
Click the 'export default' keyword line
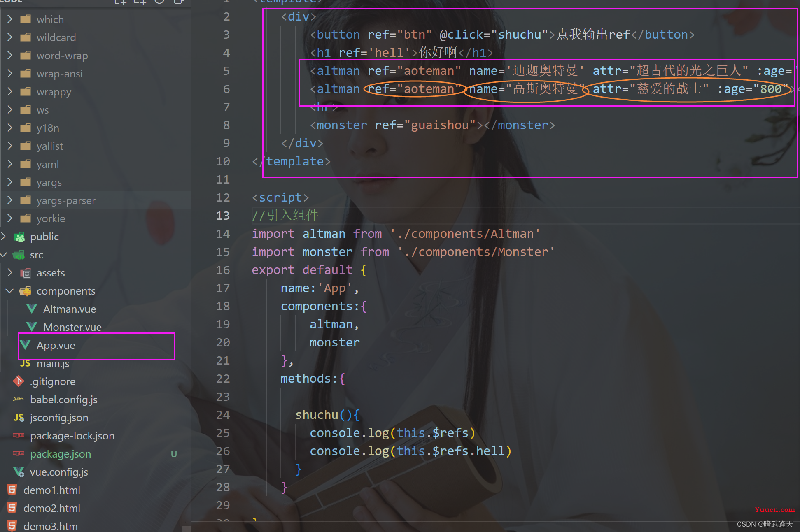tap(309, 270)
